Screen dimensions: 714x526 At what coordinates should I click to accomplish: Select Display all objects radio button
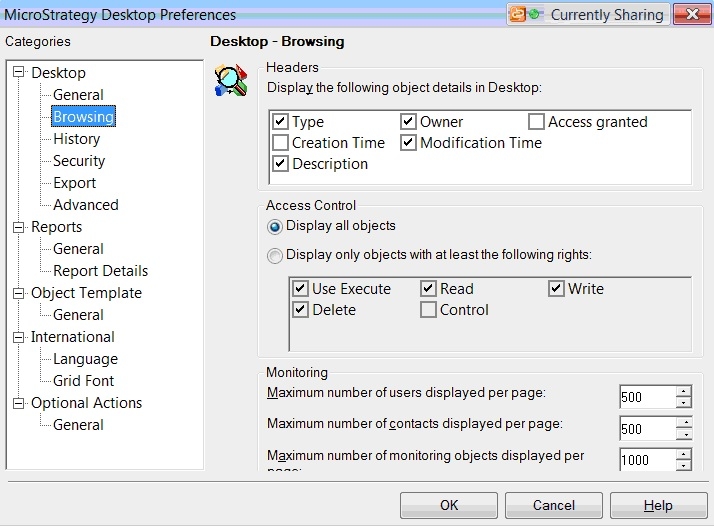275,226
